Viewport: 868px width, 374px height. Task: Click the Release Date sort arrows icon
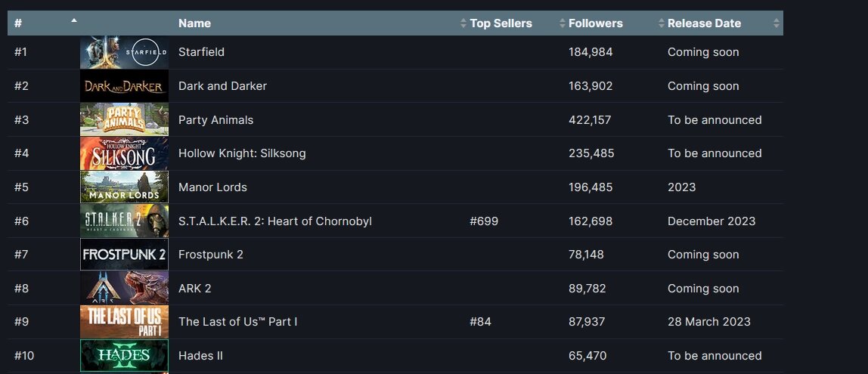pos(776,23)
